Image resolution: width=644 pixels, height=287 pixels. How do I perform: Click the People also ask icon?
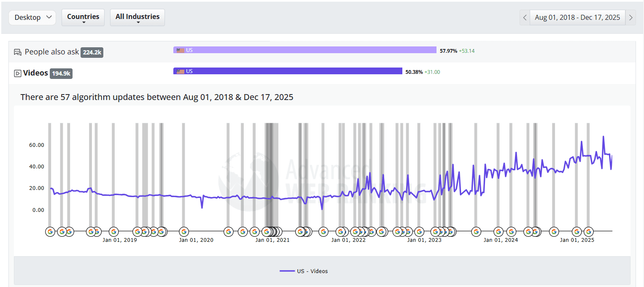tap(18, 52)
